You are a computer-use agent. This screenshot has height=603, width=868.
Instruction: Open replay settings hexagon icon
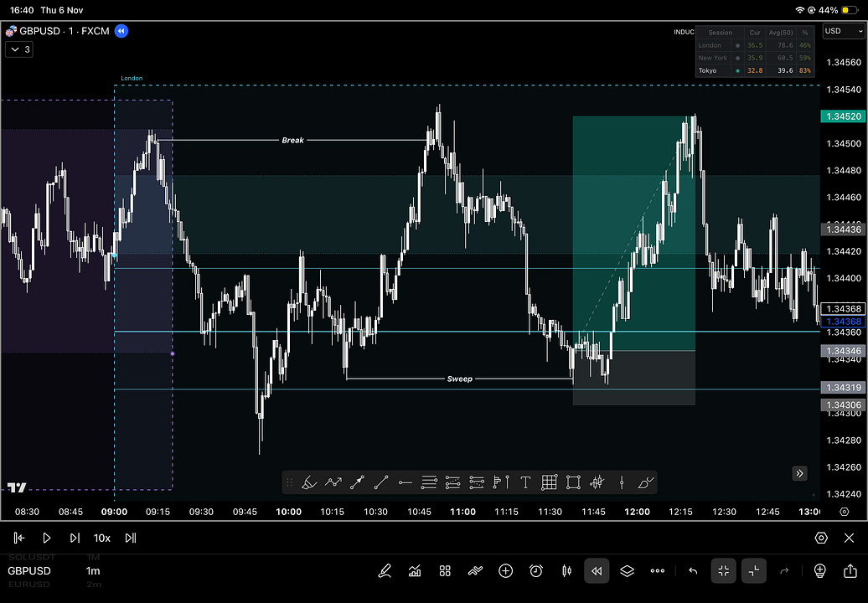tap(821, 538)
